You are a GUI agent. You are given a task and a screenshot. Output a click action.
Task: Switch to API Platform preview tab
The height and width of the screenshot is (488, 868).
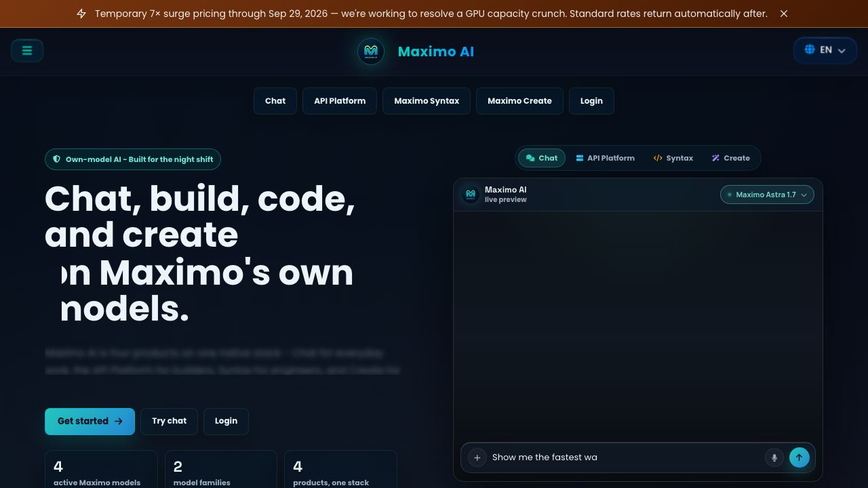point(605,158)
